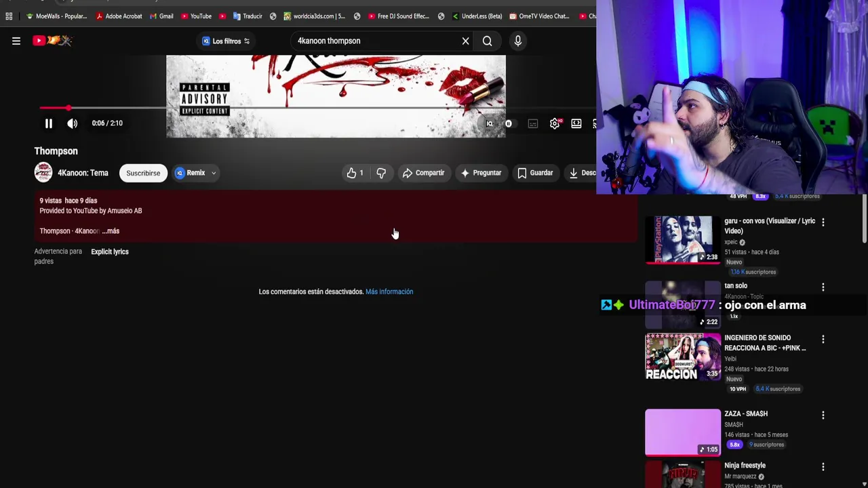
Task: Click the 5,4 K suscriptores badge under Yeibi
Action: pyautogui.click(x=778, y=389)
